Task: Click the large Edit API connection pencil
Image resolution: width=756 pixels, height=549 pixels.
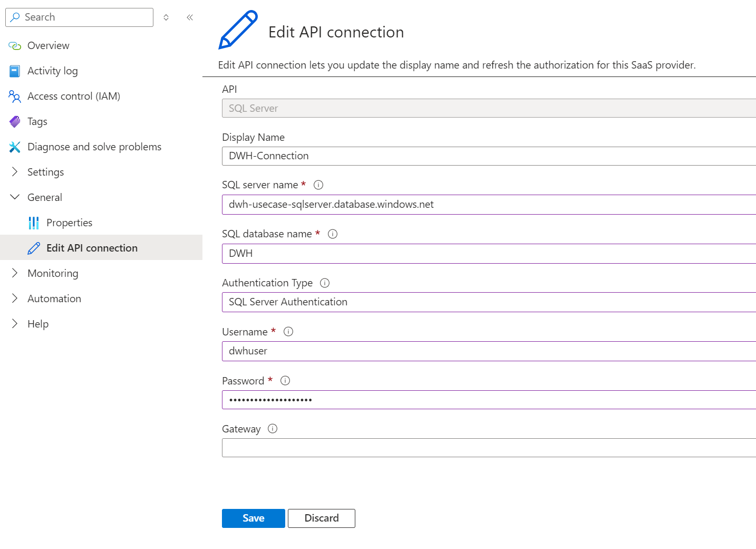Action: (238, 30)
